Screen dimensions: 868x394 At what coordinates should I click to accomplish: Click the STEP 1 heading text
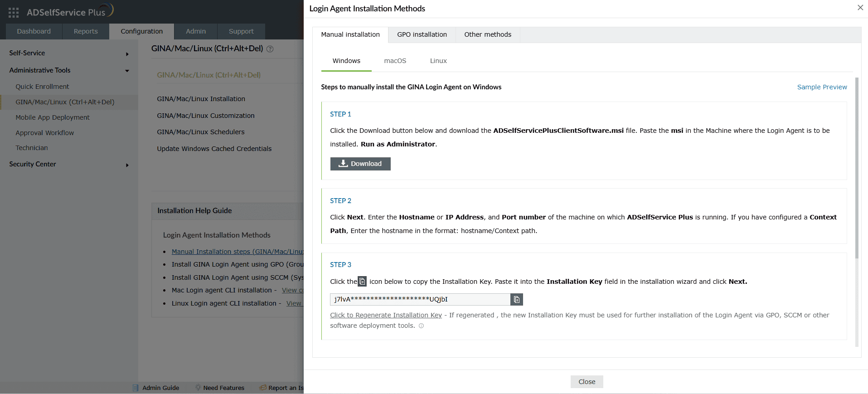[x=340, y=114]
